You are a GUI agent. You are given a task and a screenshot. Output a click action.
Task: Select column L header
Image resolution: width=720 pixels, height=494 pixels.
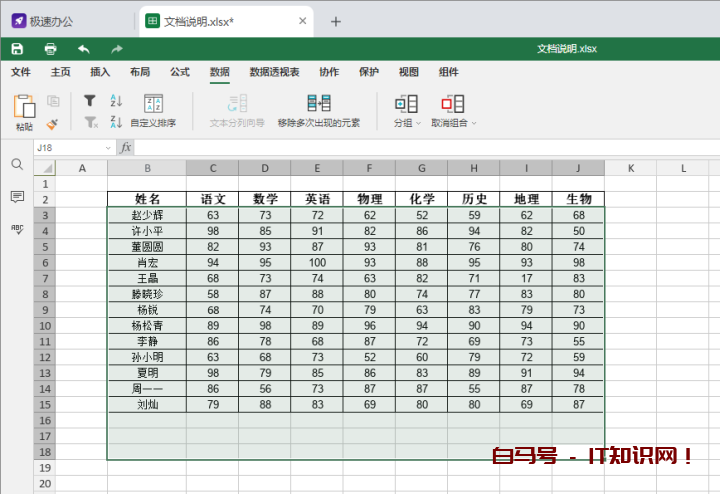(683, 168)
